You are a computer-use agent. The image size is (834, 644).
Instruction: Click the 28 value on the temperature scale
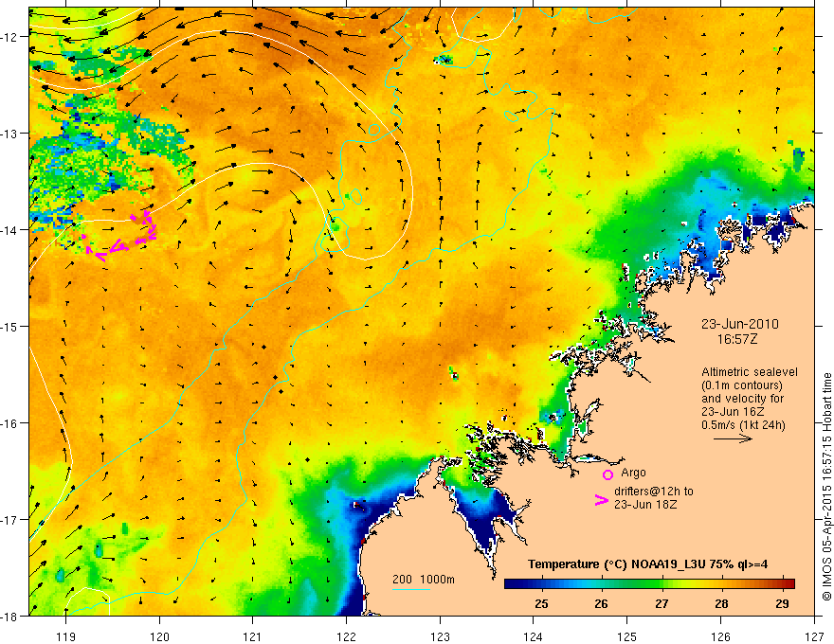(721, 603)
